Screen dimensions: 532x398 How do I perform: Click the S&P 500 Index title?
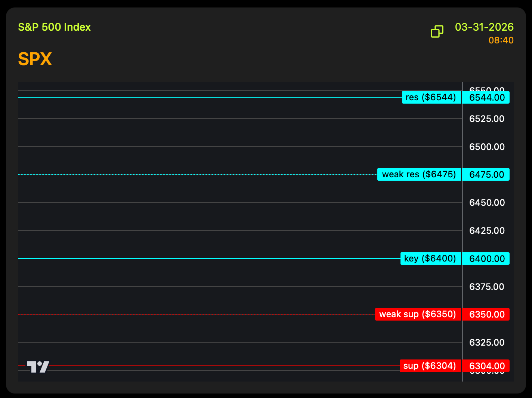55,27
